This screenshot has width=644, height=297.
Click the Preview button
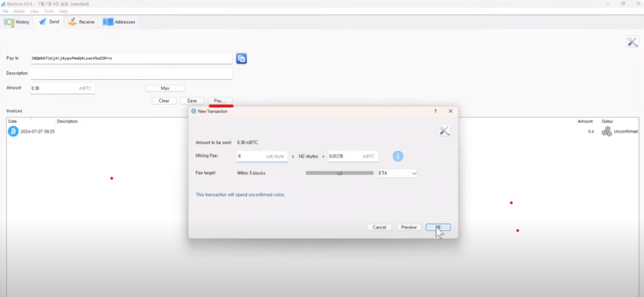pyautogui.click(x=409, y=227)
